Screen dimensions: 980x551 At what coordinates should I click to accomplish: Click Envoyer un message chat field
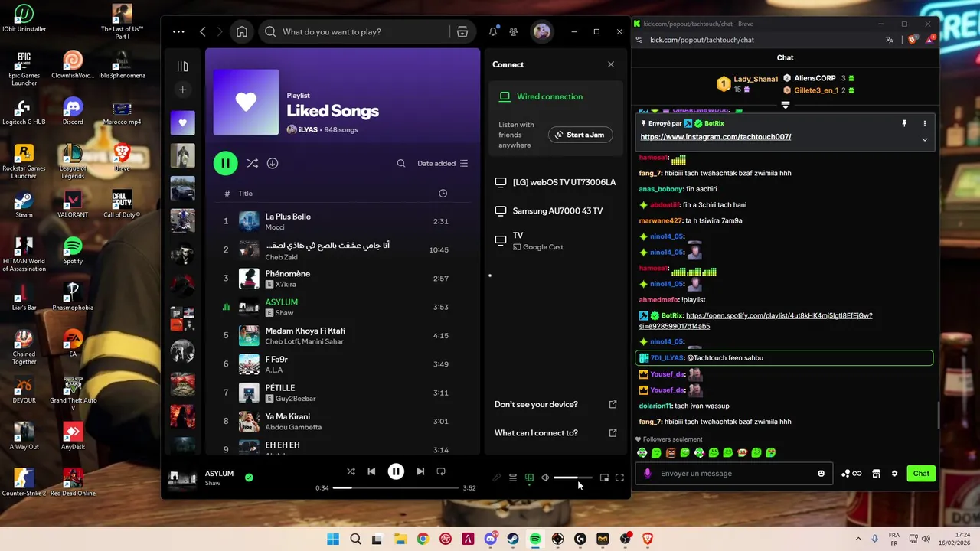click(x=735, y=473)
